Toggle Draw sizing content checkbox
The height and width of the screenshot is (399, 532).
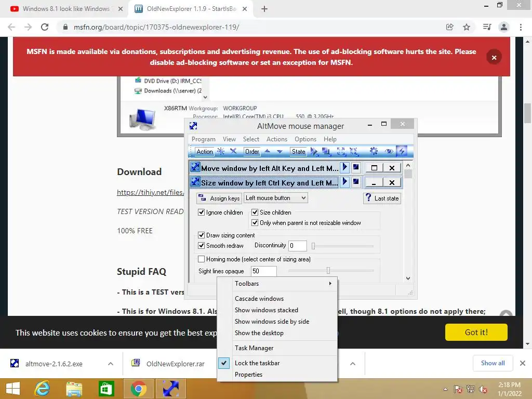click(201, 235)
